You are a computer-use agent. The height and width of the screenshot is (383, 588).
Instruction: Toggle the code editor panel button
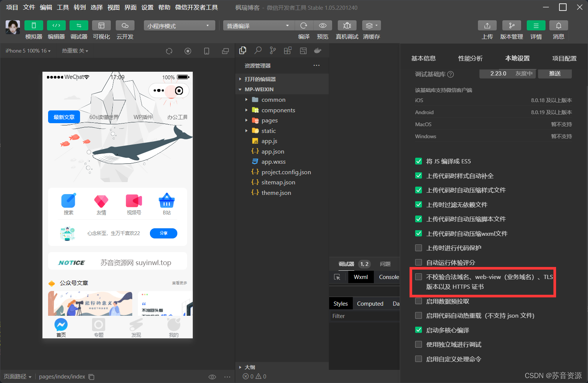pyautogui.click(x=56, y=26)
